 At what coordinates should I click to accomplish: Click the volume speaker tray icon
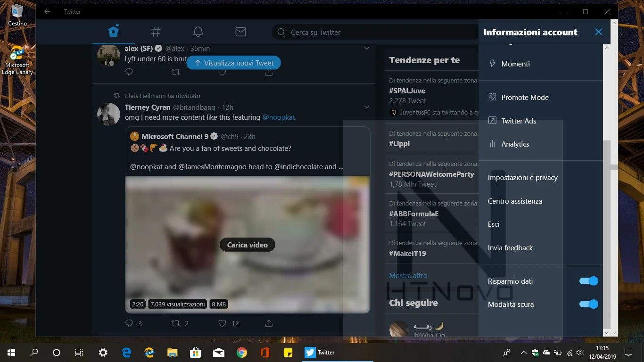tap(579, 353)
